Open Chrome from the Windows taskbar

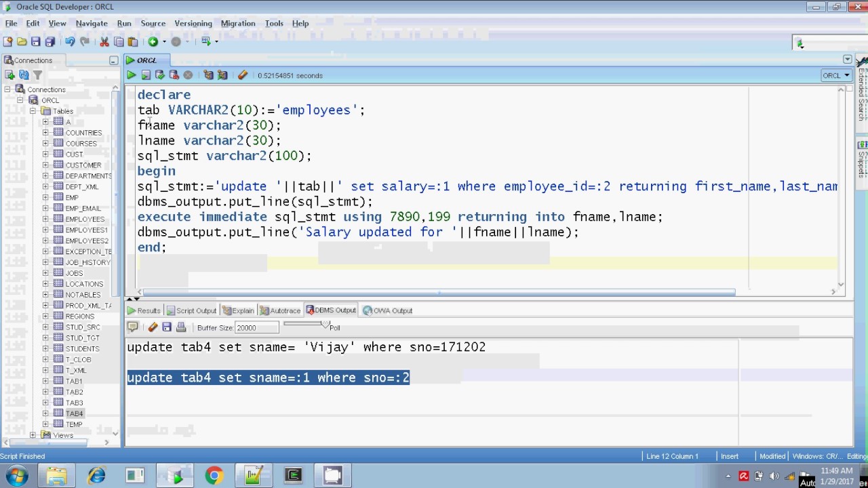pyautogui.click(x=214, y=476)
